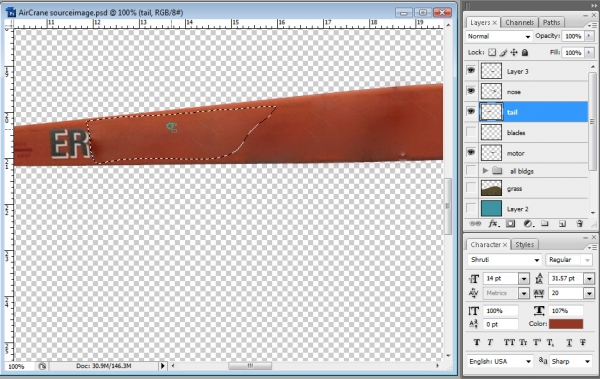This screenshot has height=379, width=600.
Task: Click the document vertical scrollbar thumb
Action: pyautogui.click(x=447, y=206)
